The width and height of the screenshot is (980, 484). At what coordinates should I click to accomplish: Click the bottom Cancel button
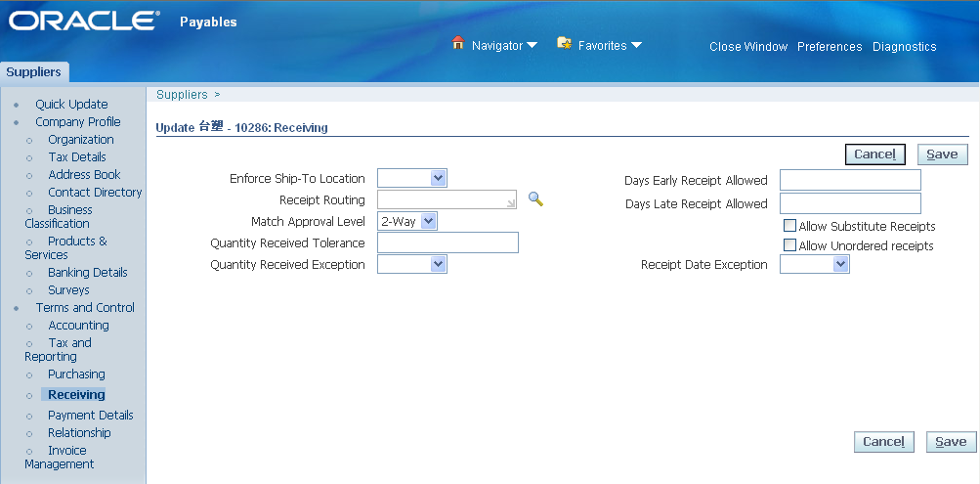point(883,442)
